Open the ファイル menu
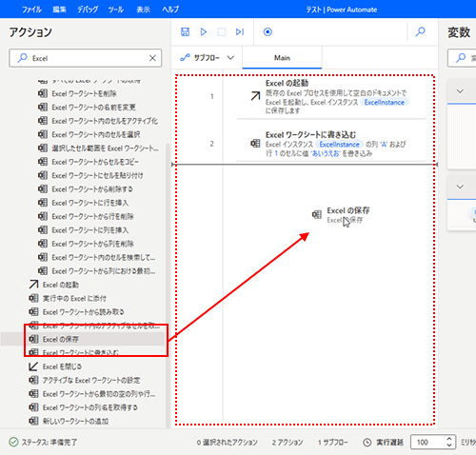476x455 pixels. pyautogui.click(x=31, y=10)
